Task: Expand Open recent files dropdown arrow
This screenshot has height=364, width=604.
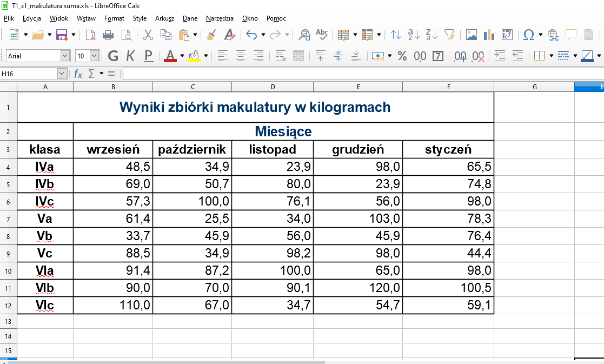Action: coord(49,35)
